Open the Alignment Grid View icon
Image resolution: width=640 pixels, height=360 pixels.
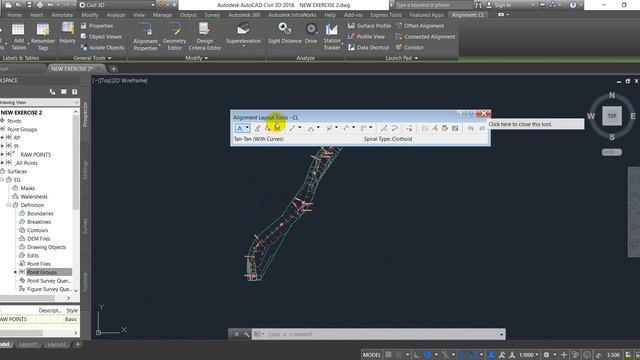pos(455,129)
